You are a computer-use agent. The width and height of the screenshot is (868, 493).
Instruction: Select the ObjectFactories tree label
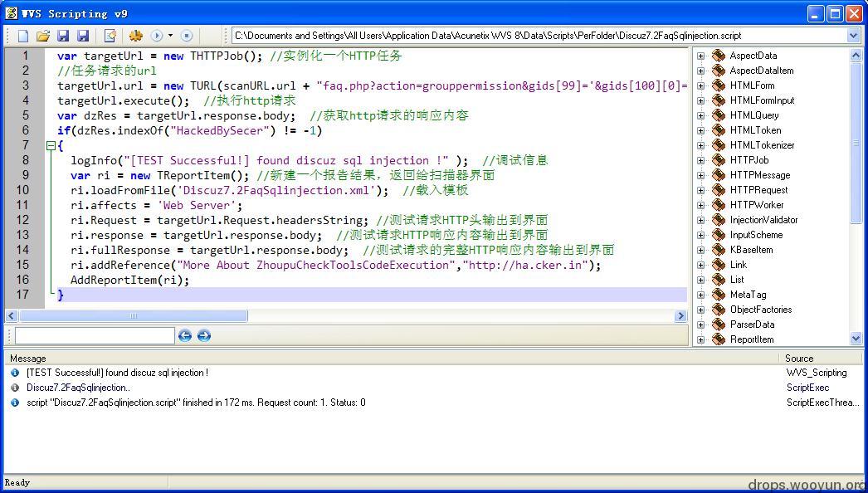click(x=761, y=310)
